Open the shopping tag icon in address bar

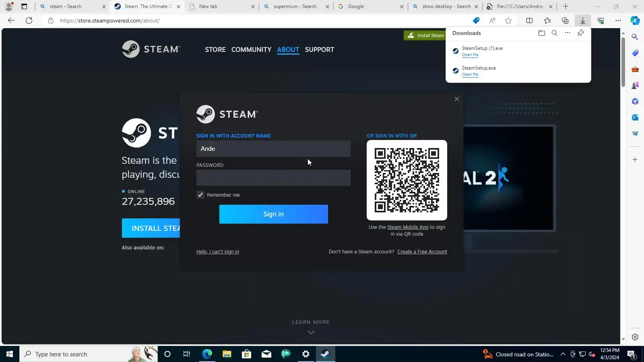(x=476, y=21)
